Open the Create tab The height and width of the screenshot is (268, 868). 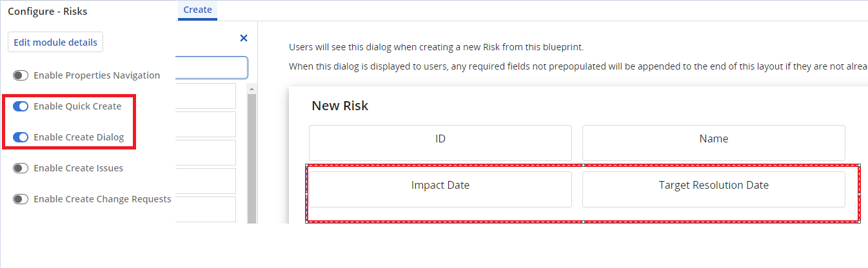point(197,10)
